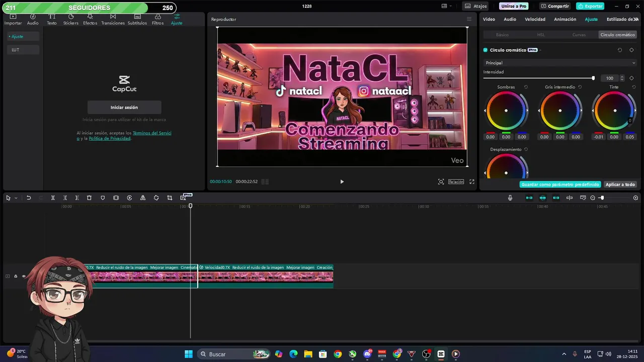This screenshot has height=362, width=644.
Task: Delete selected clip with trash icon
Action: [x=89, y=198]
